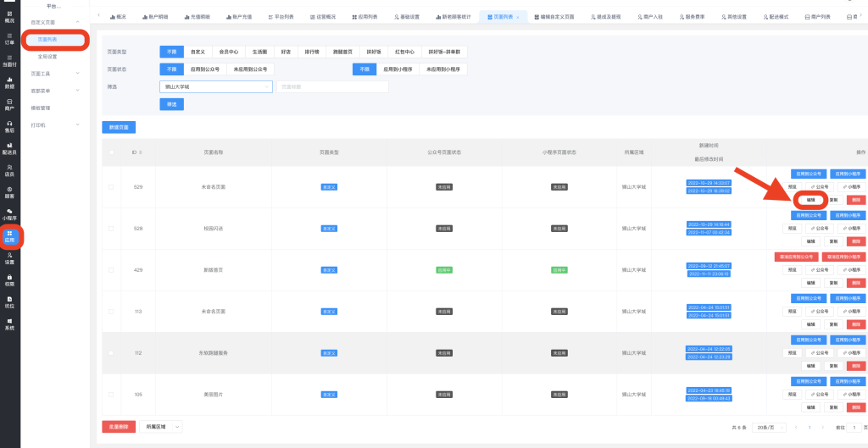
Task: Tick the checkbox for row ID 529
Action: click(112, 186)
